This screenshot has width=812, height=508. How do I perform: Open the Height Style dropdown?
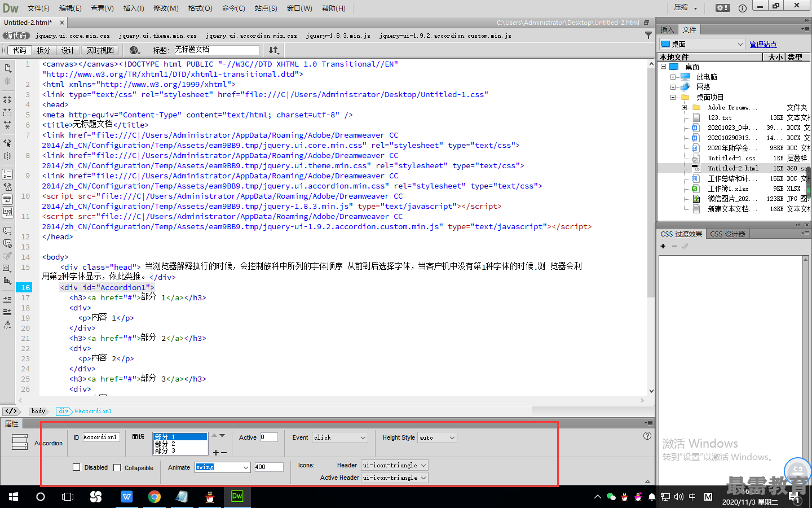[x=437, y=437]
